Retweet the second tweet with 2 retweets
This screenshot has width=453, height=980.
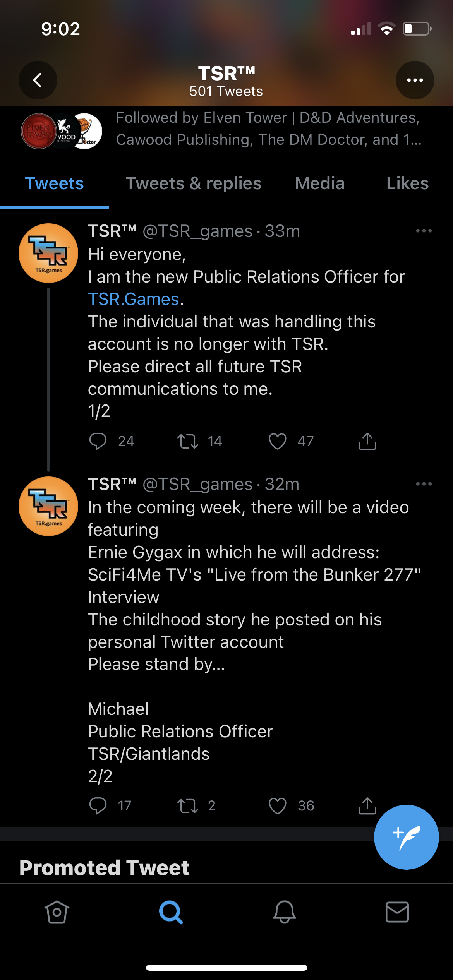click(188, 806)
